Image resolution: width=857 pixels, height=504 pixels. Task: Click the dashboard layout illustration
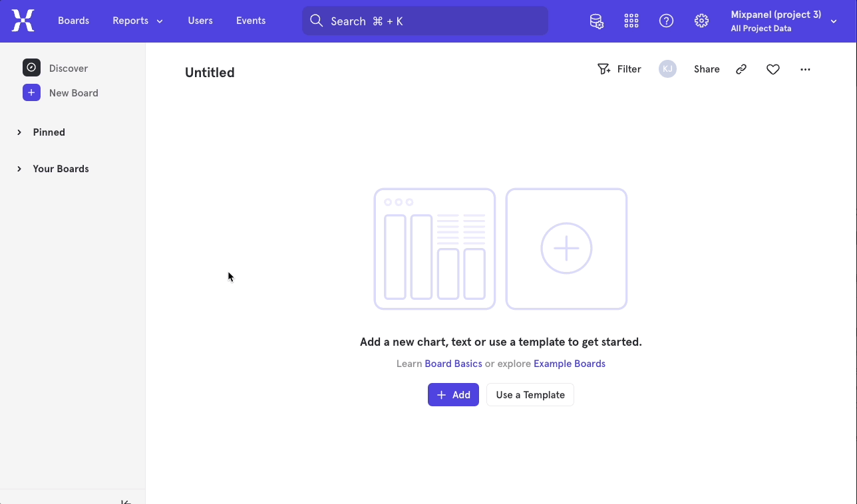point(434,249)
